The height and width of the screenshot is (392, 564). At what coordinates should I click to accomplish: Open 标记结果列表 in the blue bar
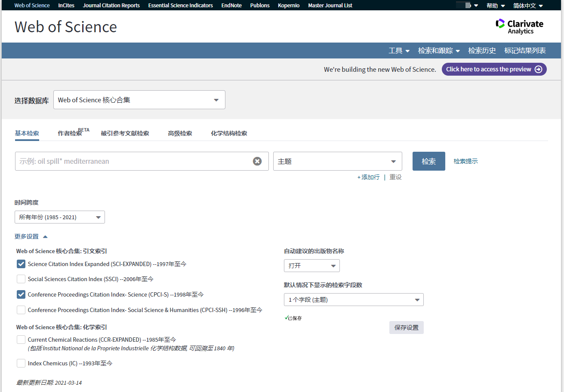(525, 51)
